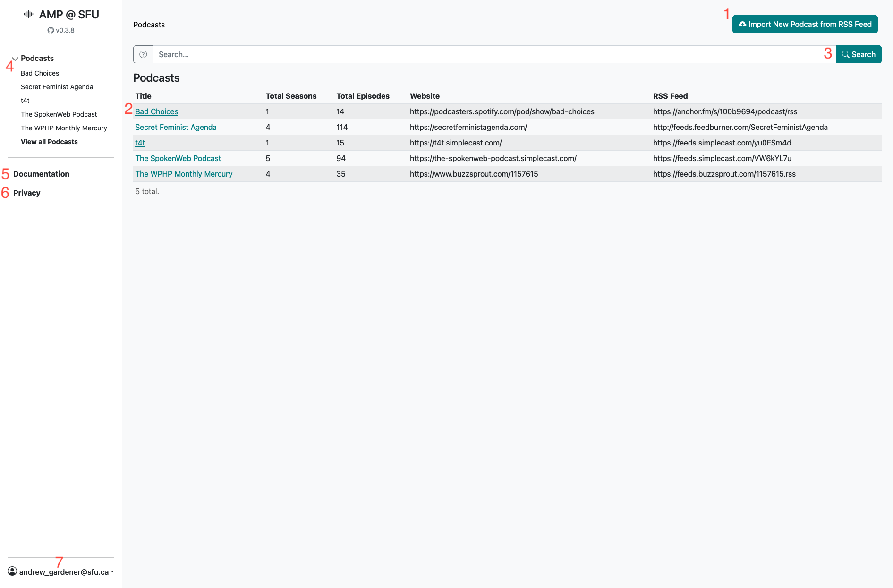Image resolution: width=893 pixels, height=588 pixels.
Task: Open The SpokenWeb Podcast table link
Action: pyautogui.click(x=178, y=158)
